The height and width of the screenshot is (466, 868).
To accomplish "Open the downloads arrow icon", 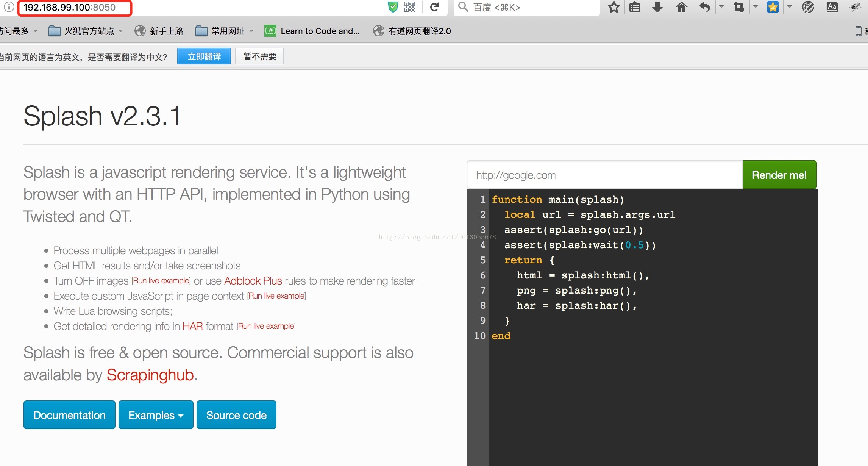I will (x=657, y=7).
